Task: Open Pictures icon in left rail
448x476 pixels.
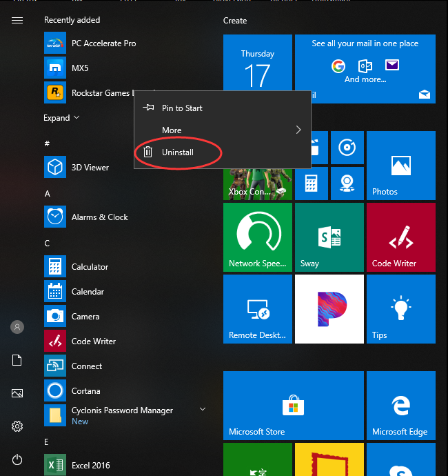Action: coord(17,393)
